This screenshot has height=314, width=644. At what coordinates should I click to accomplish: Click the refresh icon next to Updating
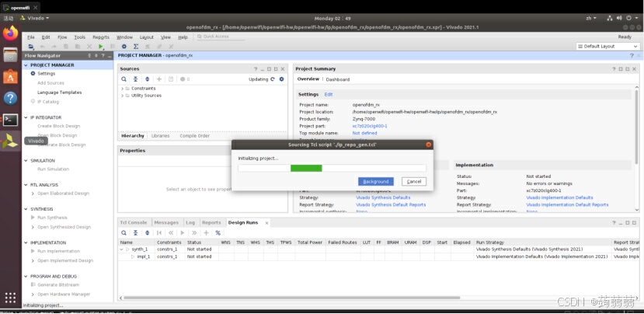pyautogui.click(x=273, y=79)
